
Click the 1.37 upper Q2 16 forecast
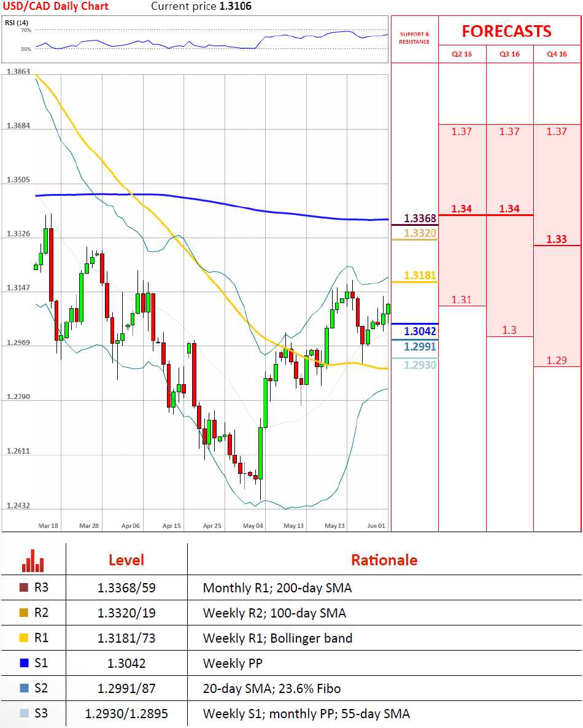461,131
